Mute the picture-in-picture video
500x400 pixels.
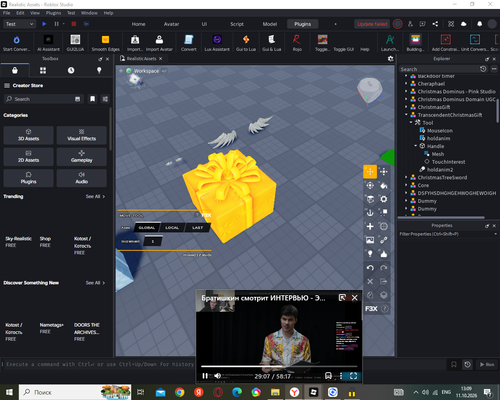coord(217,376)
